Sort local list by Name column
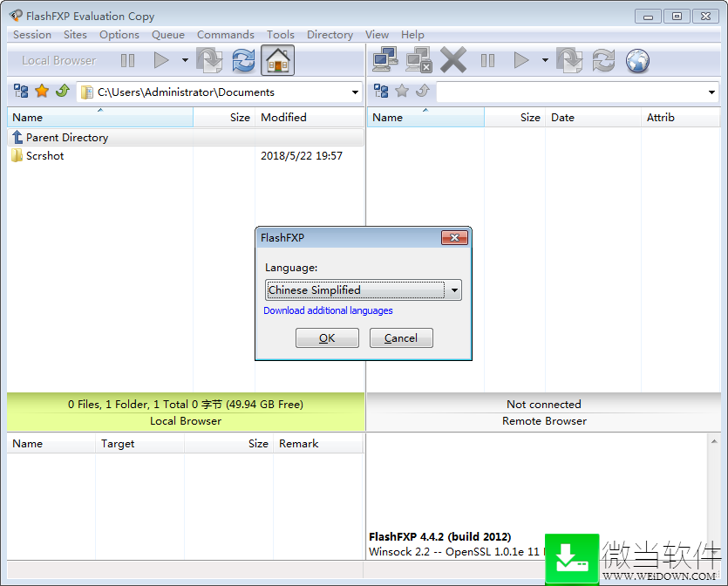Image resolution: width=728 pixels, height=586 pixels. 99,118
